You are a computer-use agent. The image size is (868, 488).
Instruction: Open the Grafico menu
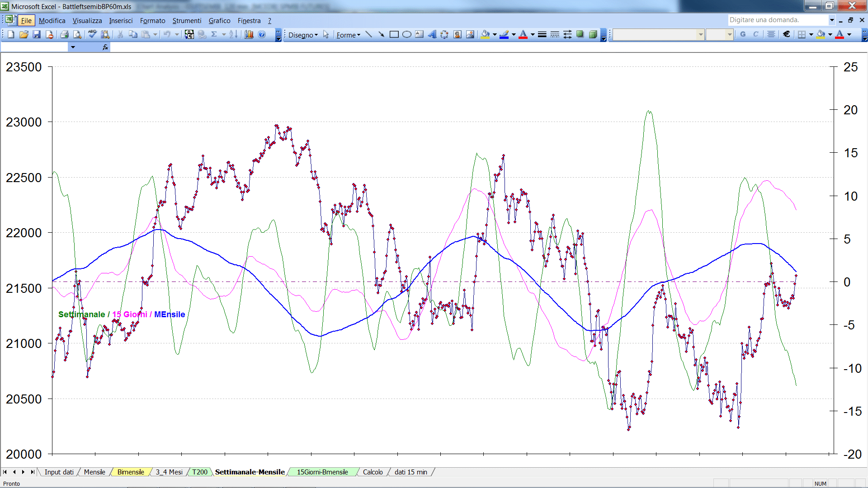point(219,20)
